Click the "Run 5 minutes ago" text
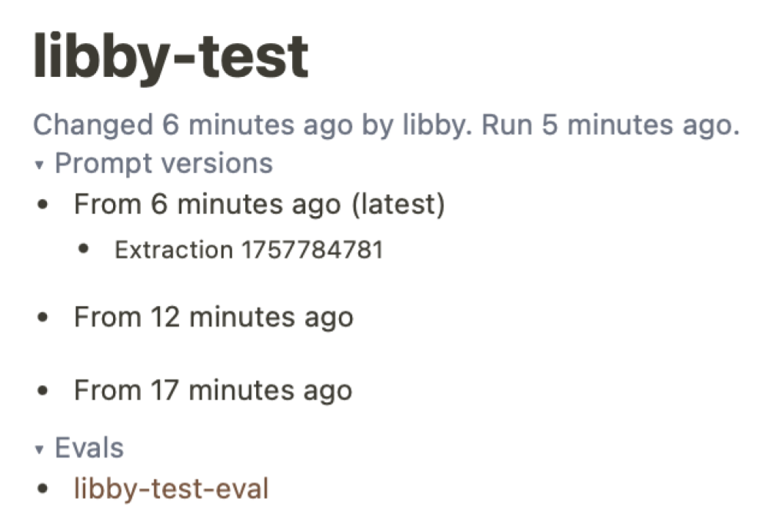The image size is (768, 532). point(606,125)
